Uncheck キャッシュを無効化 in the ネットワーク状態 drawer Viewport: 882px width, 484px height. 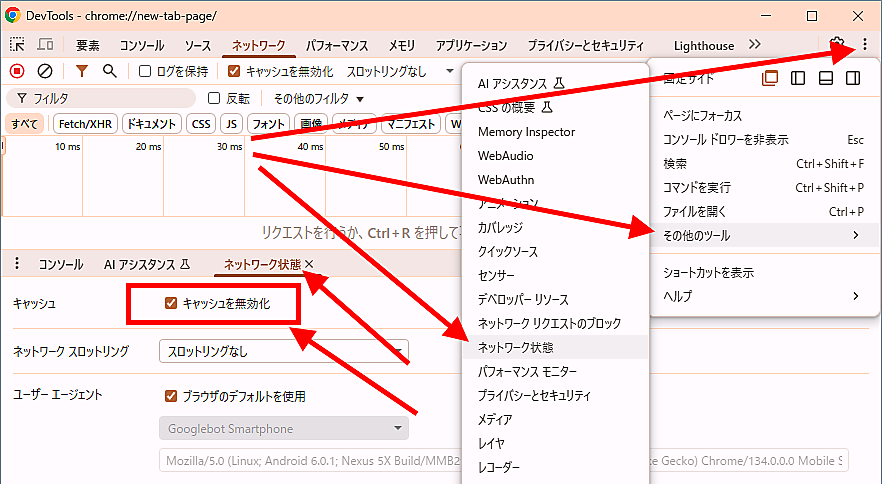pos(171,303)
